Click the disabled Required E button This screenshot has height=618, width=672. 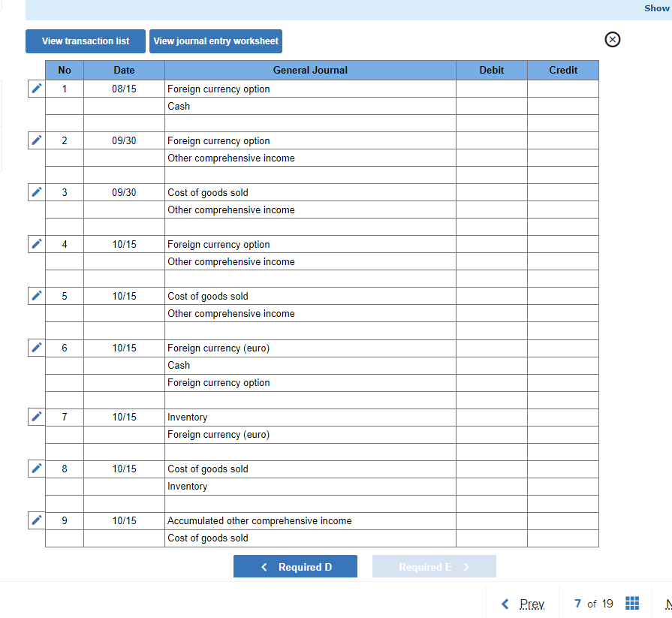[x=434, y=567]
